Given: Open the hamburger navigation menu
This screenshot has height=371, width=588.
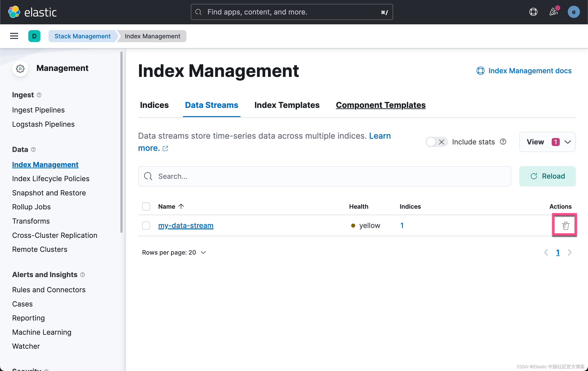Looking at the screenshot, I should [14, 36].
